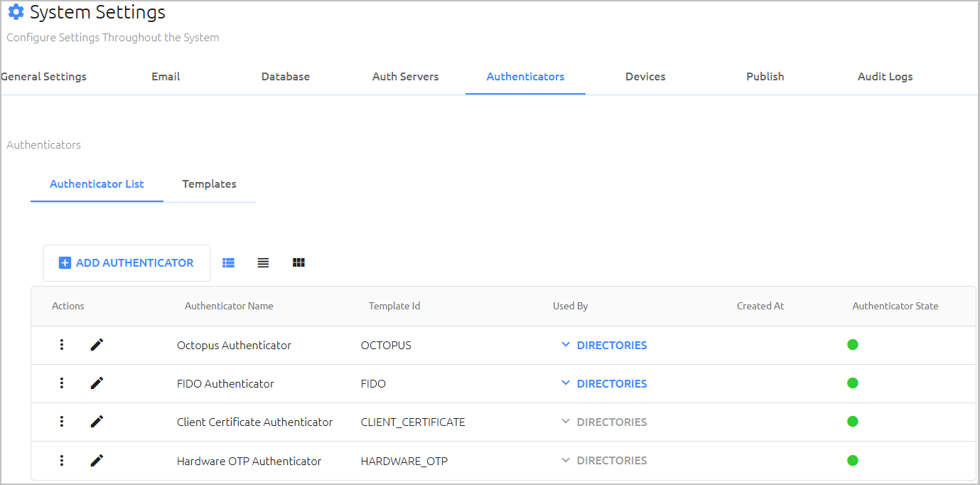Switch to detailed list view icon
980x485 pixels.
click(x=228, y=263)
